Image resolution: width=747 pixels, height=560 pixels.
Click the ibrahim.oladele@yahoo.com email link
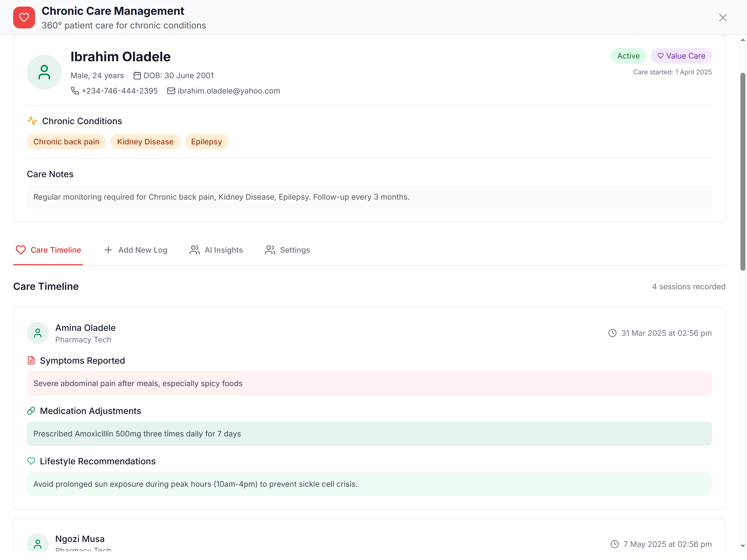click(229, 91)
